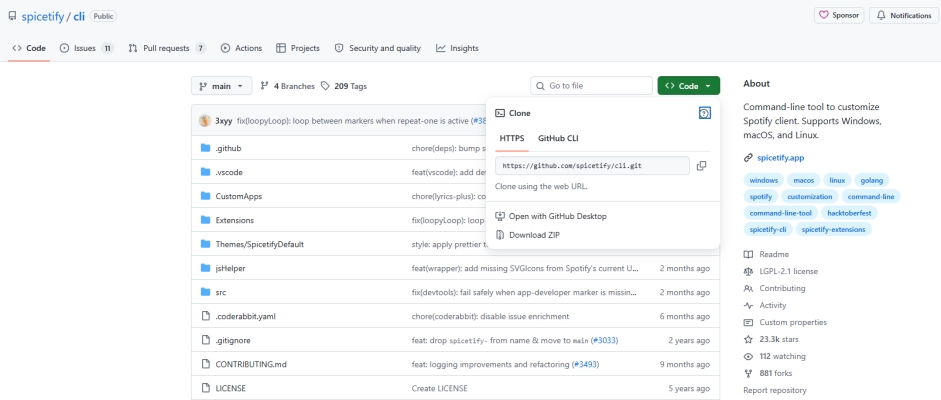Viewport: 941px width, 400px height.
Task: Open the Create LICENSE commit message
Action: [x=439, y=388]
